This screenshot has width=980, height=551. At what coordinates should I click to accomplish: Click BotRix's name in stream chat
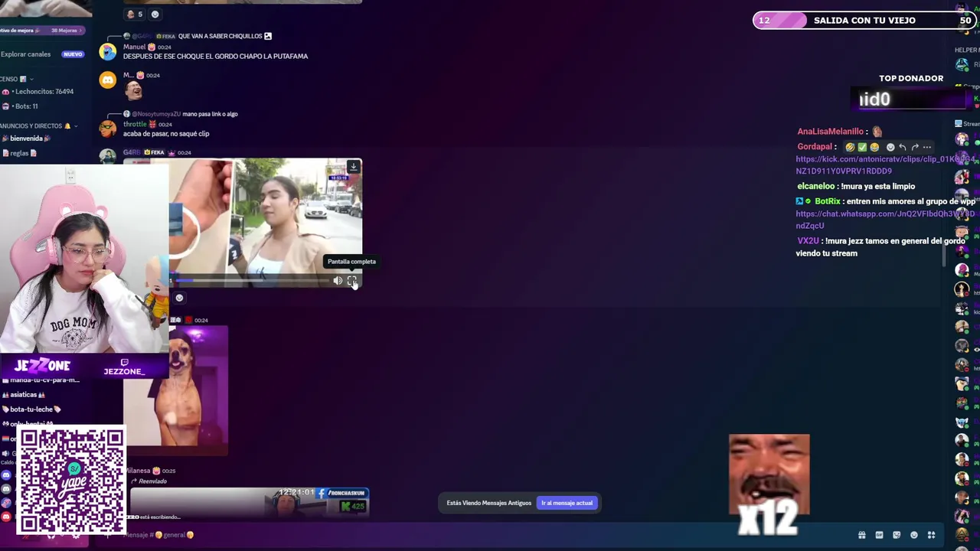828,201
